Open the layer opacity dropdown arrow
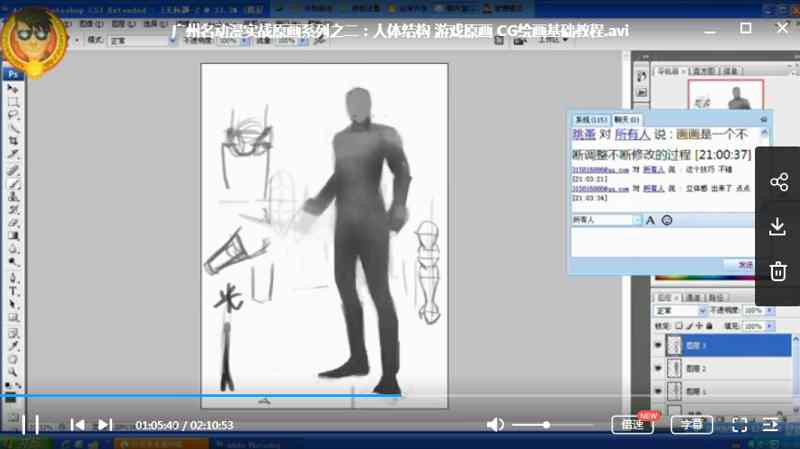 (767, 311)
